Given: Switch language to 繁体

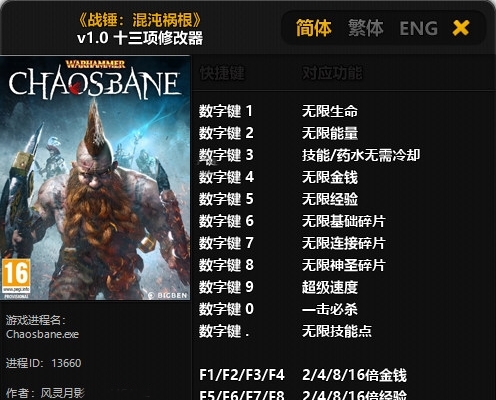Looking at the screenshot, I should (x=366, y=28).
